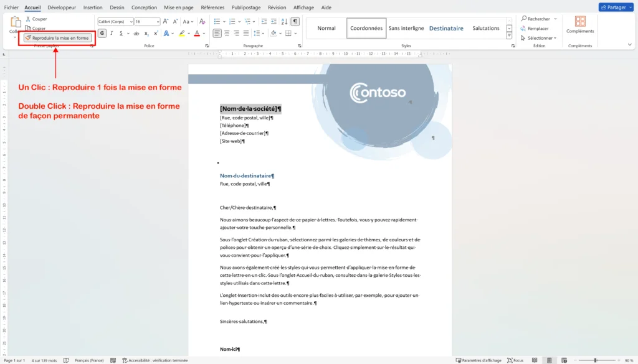Expand the bullet list options dropdown
The height and width of the screenshot is (364, 638).
click(x=224, y=21)
